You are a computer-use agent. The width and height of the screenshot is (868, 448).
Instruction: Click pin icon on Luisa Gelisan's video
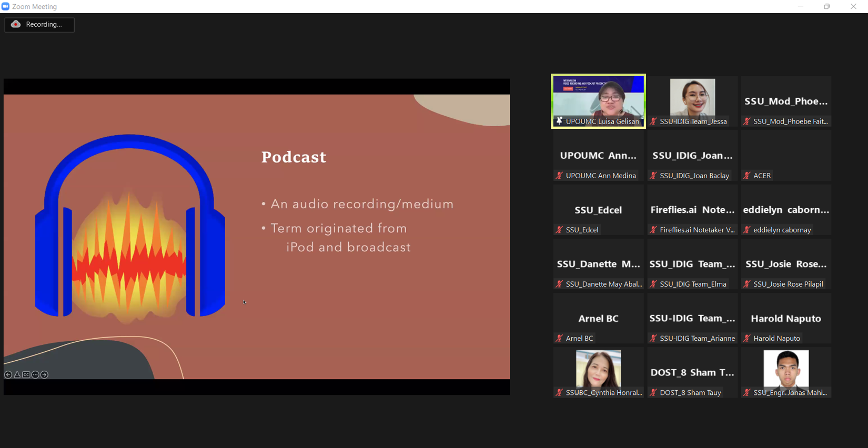pos(559,121)
